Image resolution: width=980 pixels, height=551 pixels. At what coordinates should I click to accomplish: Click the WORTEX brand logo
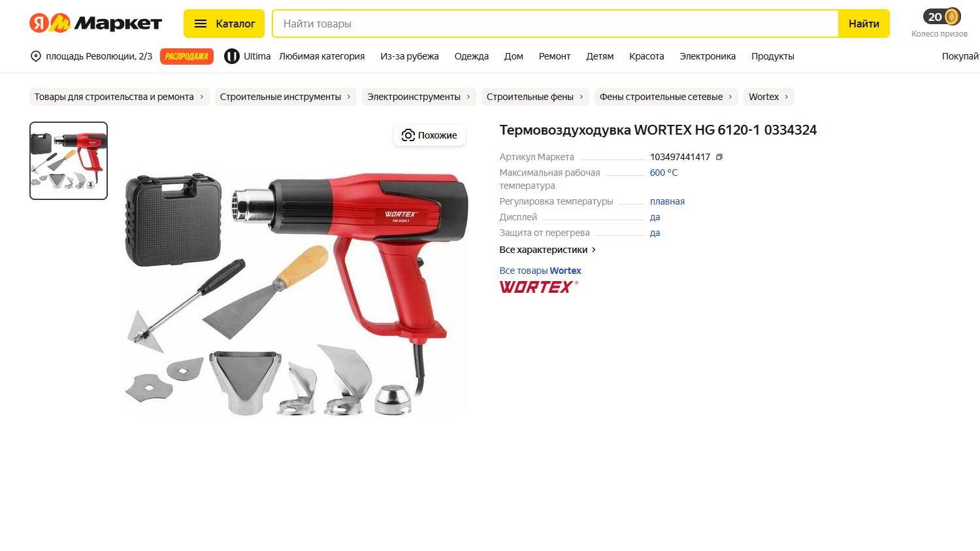[539, 287]
